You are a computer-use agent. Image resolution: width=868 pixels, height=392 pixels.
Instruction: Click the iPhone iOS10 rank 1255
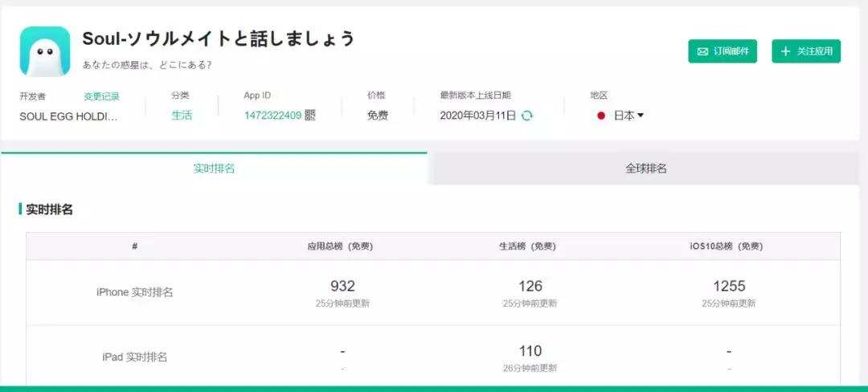point(729,286)
